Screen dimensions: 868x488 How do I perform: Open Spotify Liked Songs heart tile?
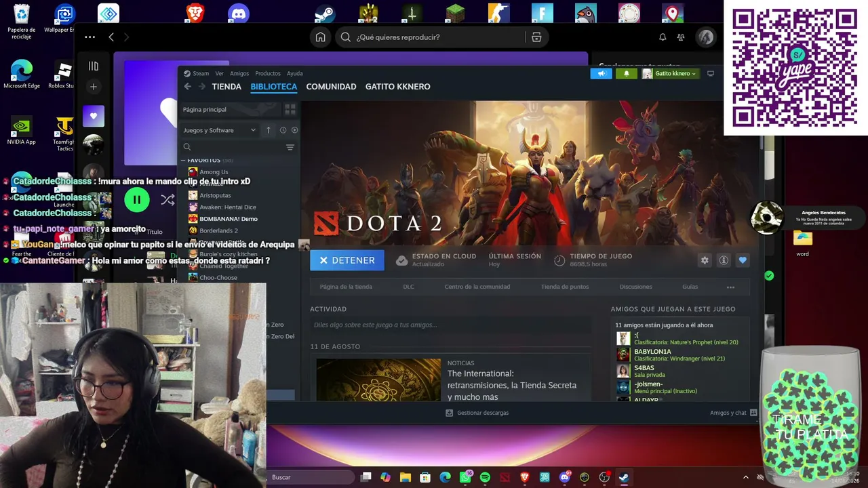[94, 116]
